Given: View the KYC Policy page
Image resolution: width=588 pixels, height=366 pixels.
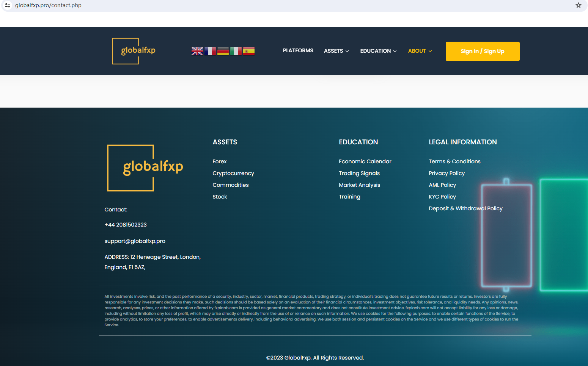Looking at the screenshot, I should 442,197.
